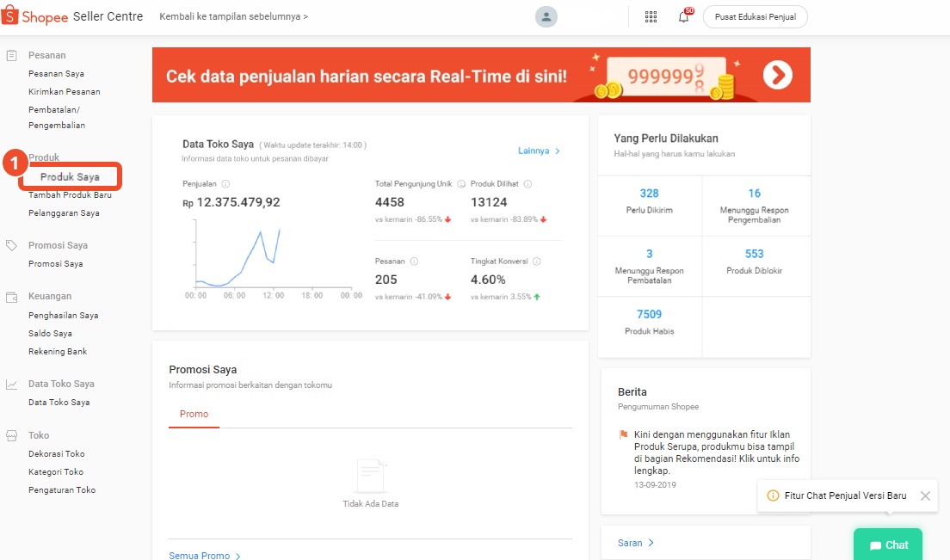Click the info icon beside Produk Dilihat

point(527,184)
